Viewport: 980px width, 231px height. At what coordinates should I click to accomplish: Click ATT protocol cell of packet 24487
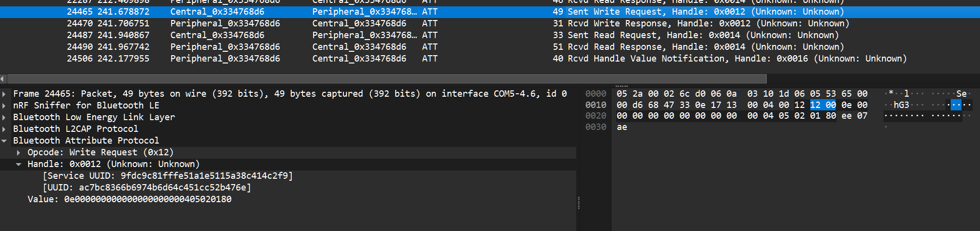coord(430,35)
